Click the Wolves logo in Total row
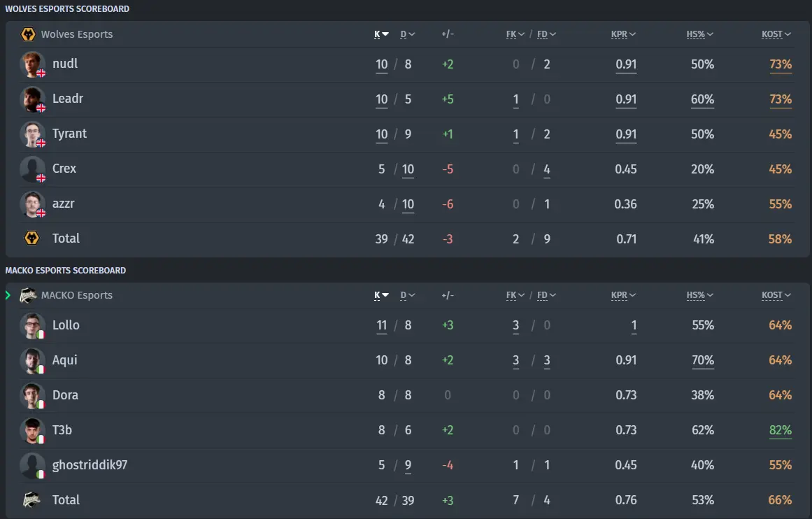812x519 pixels. coord(31,239)
